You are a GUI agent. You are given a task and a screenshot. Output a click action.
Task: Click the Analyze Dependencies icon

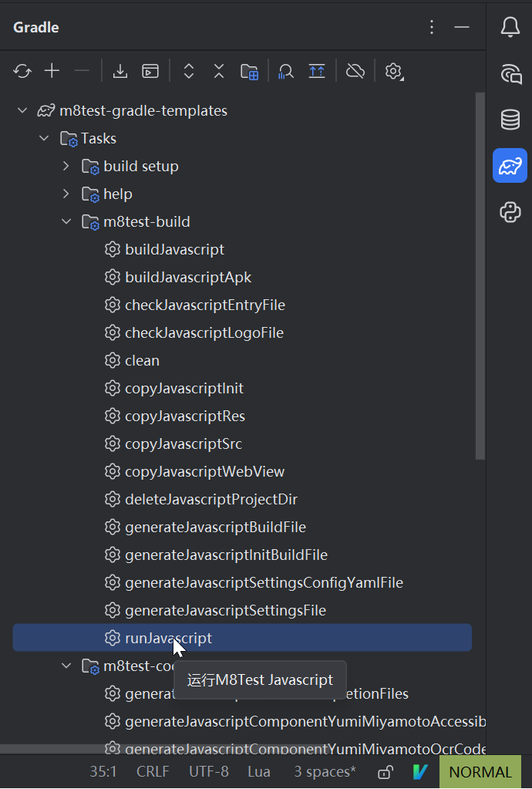point(286,71)
